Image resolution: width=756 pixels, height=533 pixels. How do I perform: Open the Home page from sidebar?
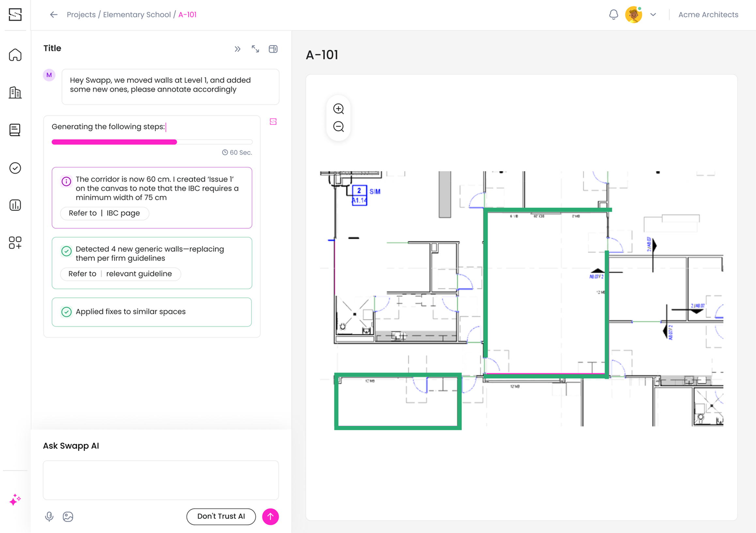point(15,55)
